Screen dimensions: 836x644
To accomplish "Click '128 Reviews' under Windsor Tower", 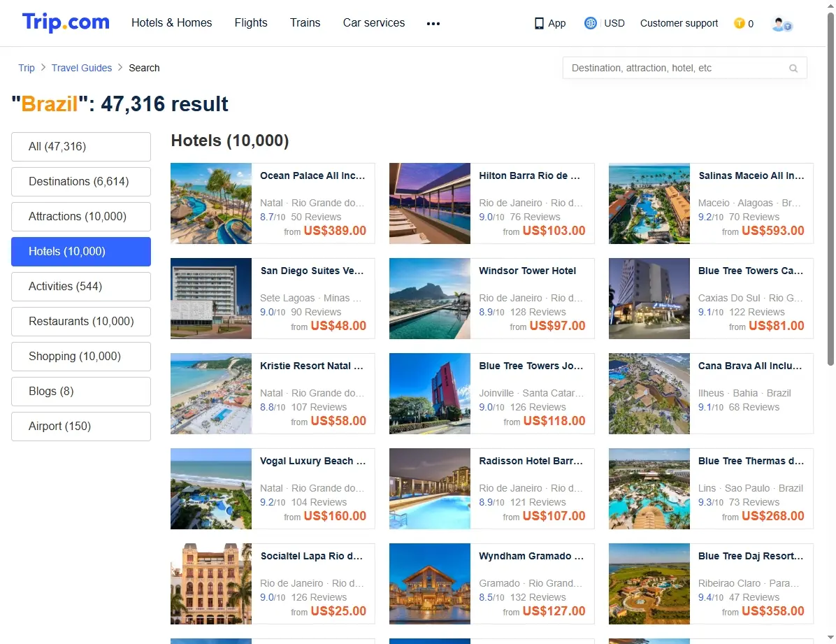I will [x=538, y=312].
